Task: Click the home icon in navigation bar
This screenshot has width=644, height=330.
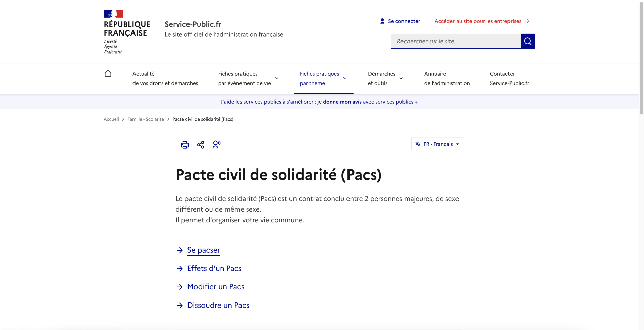Action: point(108,74)
